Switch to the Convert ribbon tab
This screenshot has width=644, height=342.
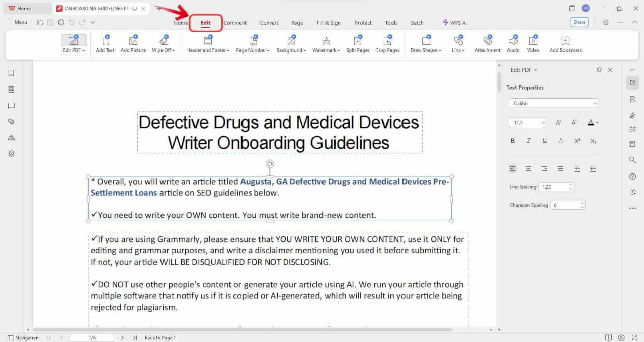point(269,23)
